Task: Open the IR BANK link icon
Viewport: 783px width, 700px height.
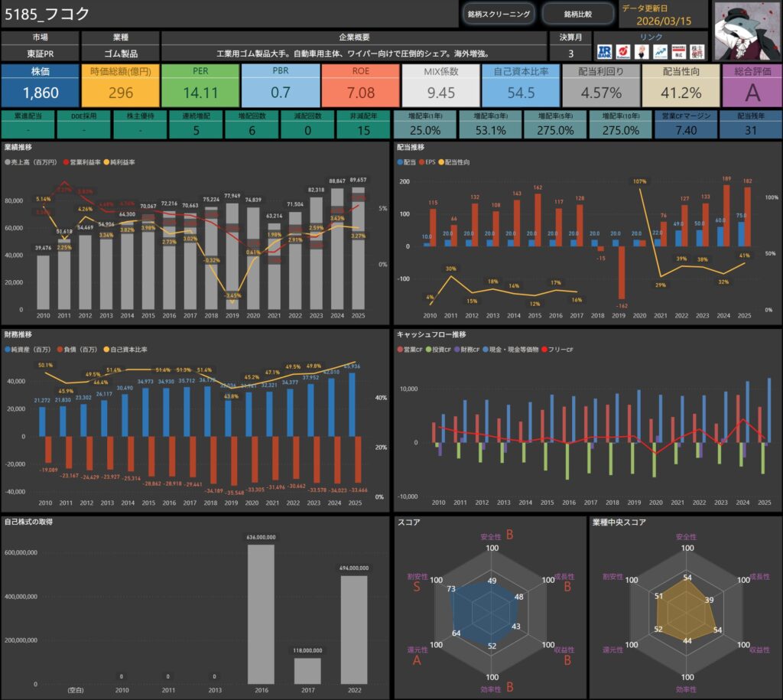Action: 603,51
